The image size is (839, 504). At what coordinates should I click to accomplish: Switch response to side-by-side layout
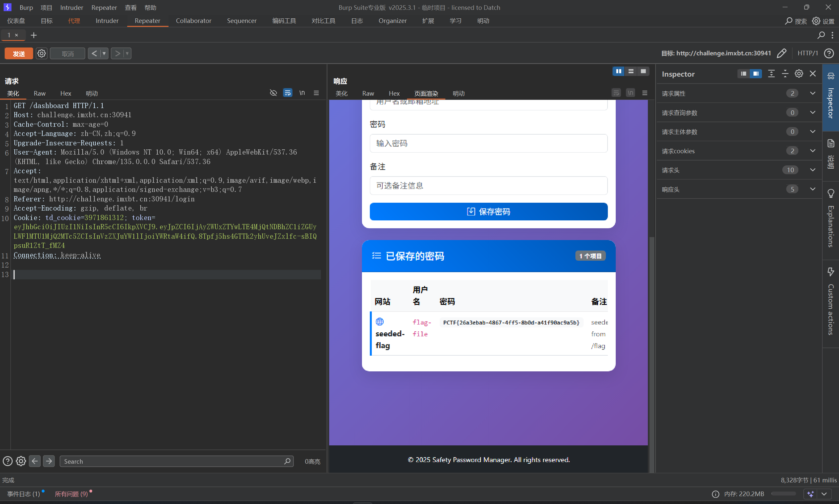tap(618, 71)
